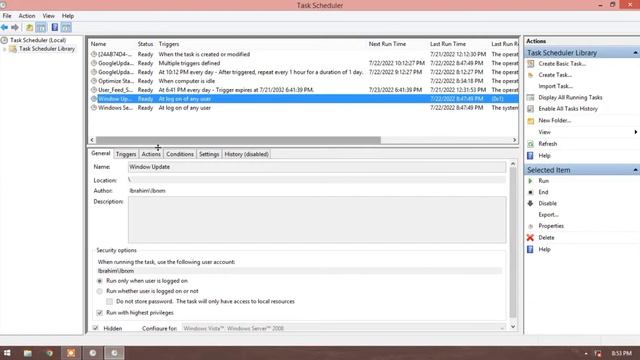
Task: Expand the View submenu arrow
Action: point(636,132)
